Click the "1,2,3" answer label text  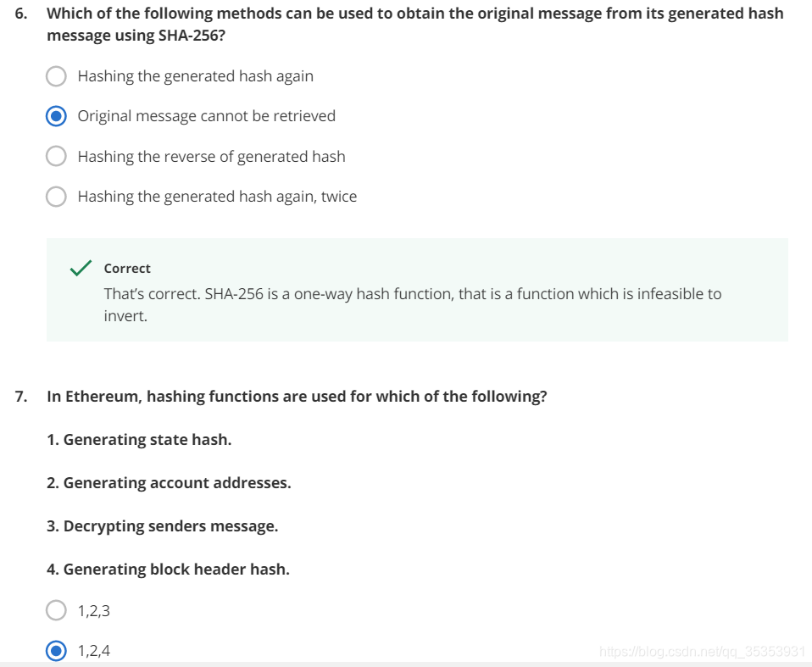click(94, 610)
